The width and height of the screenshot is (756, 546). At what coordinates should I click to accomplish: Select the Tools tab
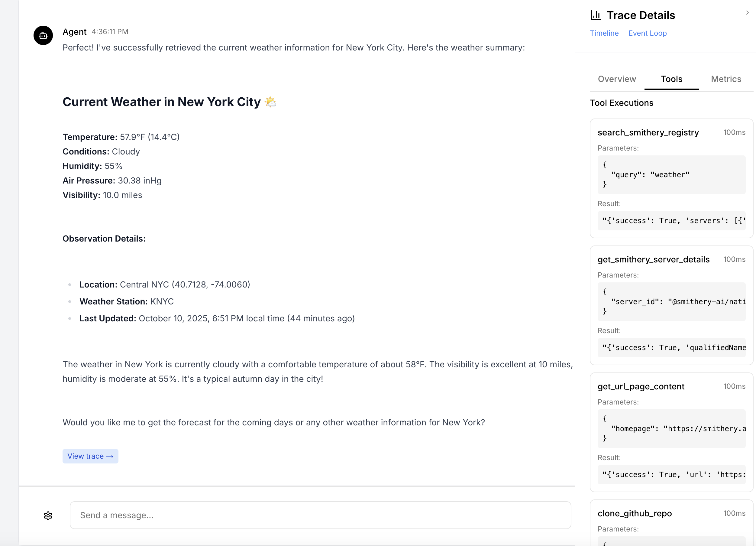pyautogui.click(x=671, y=79)
